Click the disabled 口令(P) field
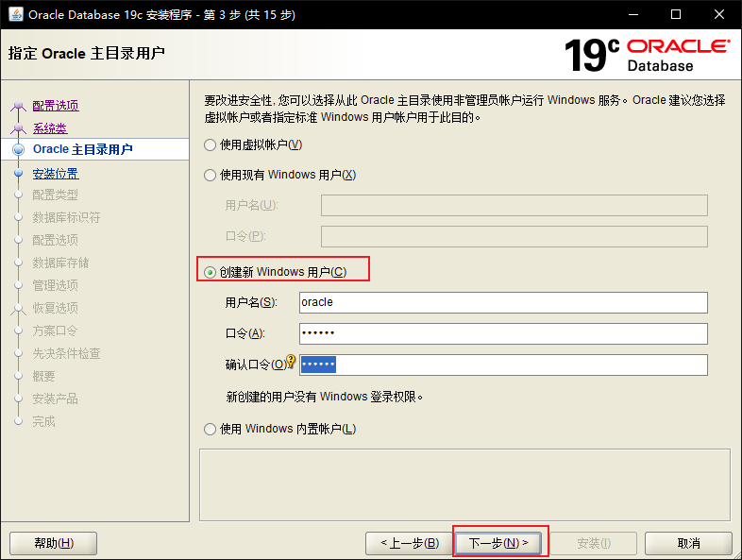This screenshot has height=560, width=742. pyautogui.click(x=514, y=236)
